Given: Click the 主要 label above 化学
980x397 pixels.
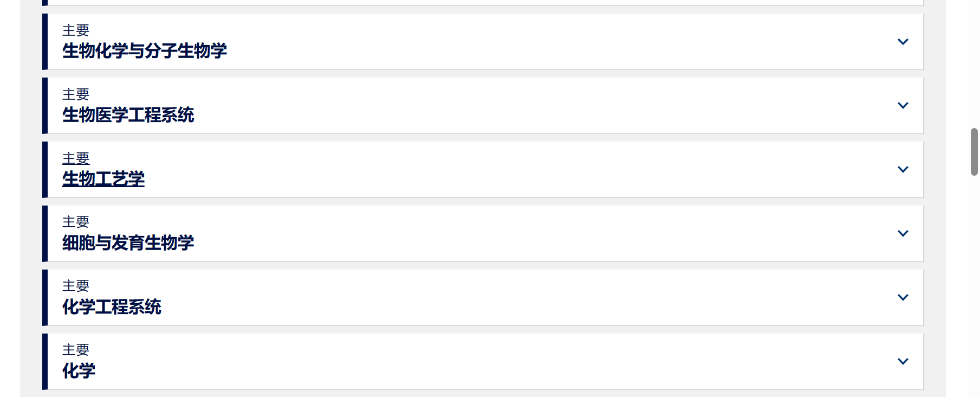Looking at the screenshot, I should pyautogui.click(x=75, y=350).
